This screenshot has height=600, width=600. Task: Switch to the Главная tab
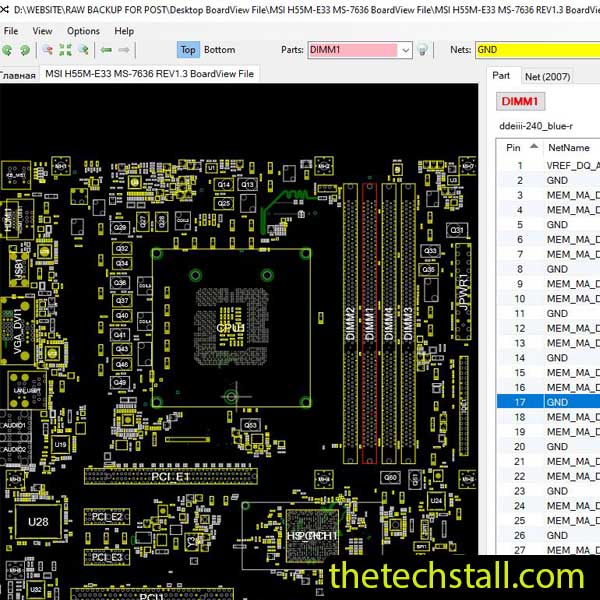(x=18, y=75)
